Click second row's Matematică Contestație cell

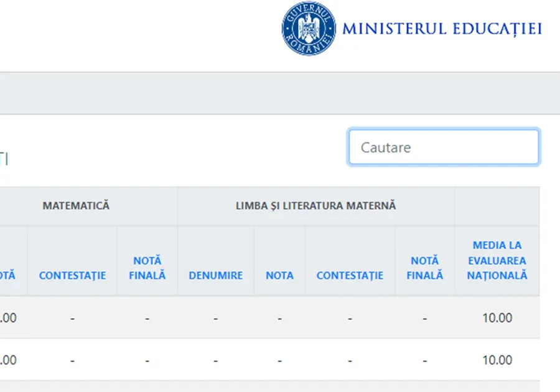click(72, 360)
